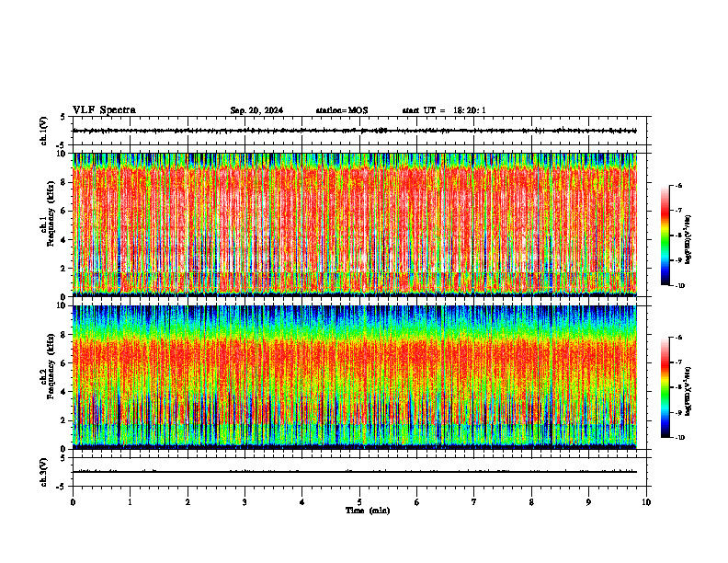Viewport: 728px width, 563px height.
Task: Click the "-10" tick on ch.2 colorbar
Action: coord(679,438)
